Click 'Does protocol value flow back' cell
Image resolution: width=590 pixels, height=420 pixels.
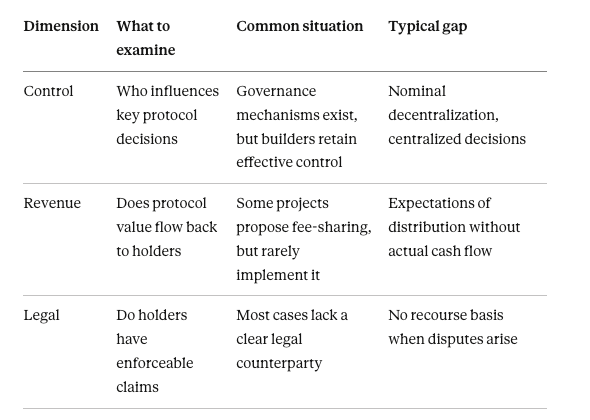coord(167,227)
